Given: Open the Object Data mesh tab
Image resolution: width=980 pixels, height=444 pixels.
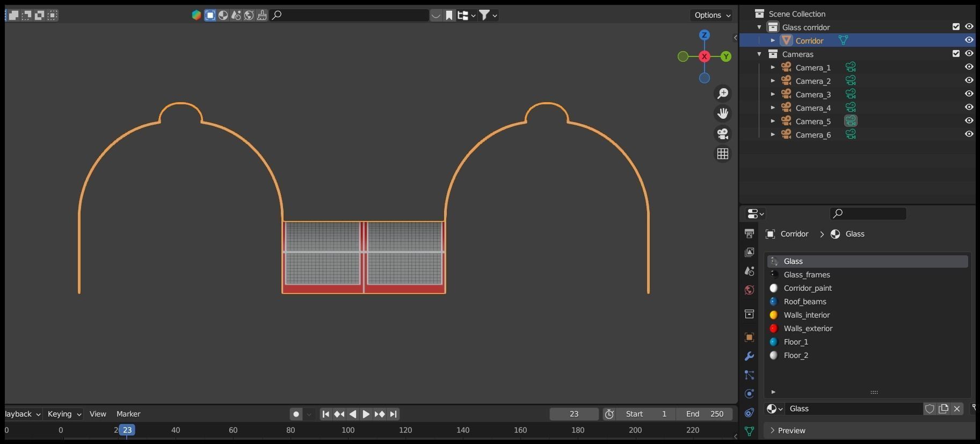Looking at the screenshot, I should [x=749, y=431].
